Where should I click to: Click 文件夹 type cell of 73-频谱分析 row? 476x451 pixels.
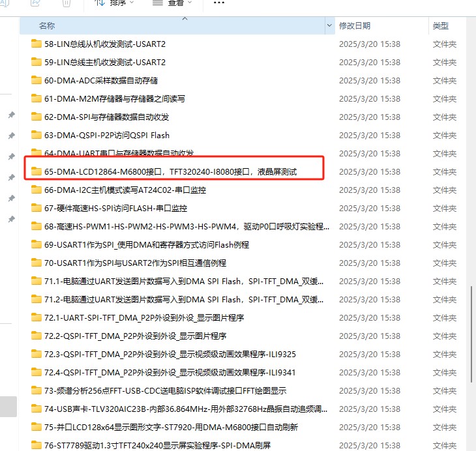(445, 390)
